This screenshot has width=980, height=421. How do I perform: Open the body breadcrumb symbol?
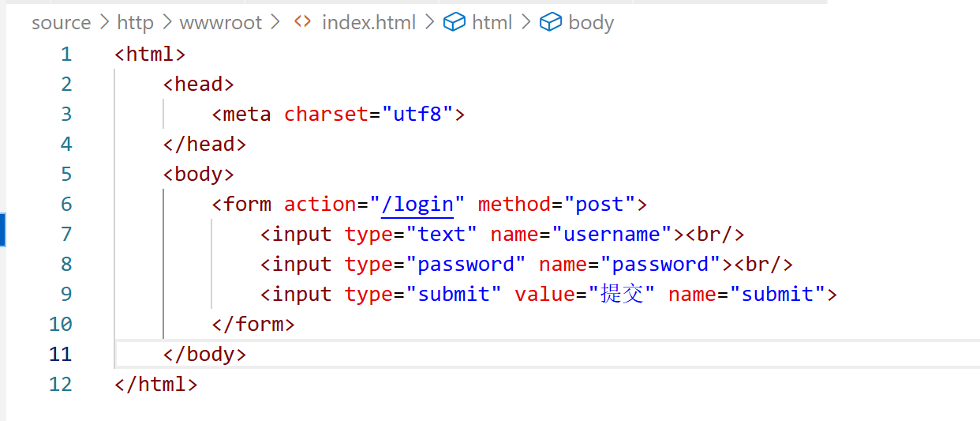591,23
